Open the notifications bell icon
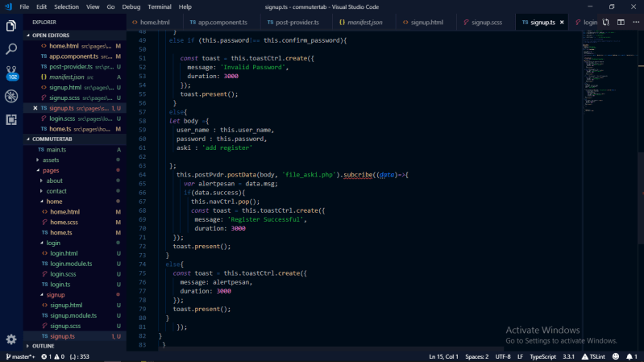Screen dimensions: 644x362 pyautogui.click(x=632, y=356)
